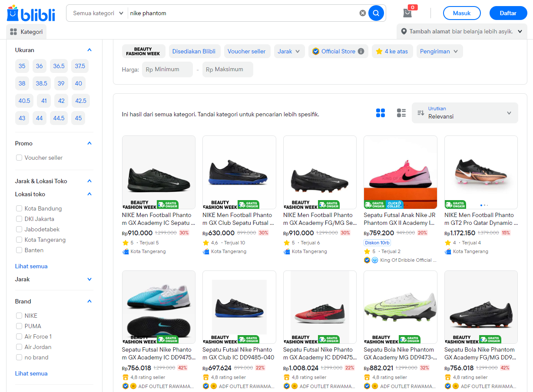Select the Beauty Fashion Week filter chip
Image resolution: width=533 pixels, height=392 pixels.
[143, 51]
